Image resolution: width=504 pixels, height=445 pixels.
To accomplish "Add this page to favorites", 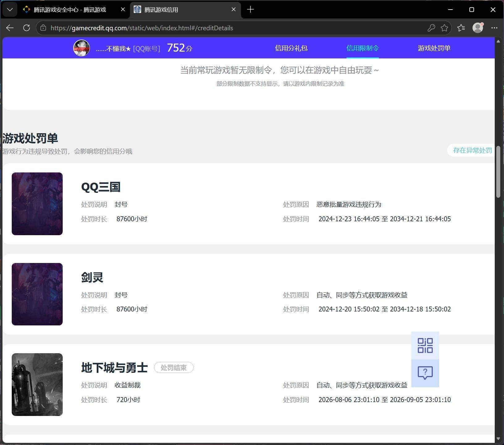I will tap(444, 28).
